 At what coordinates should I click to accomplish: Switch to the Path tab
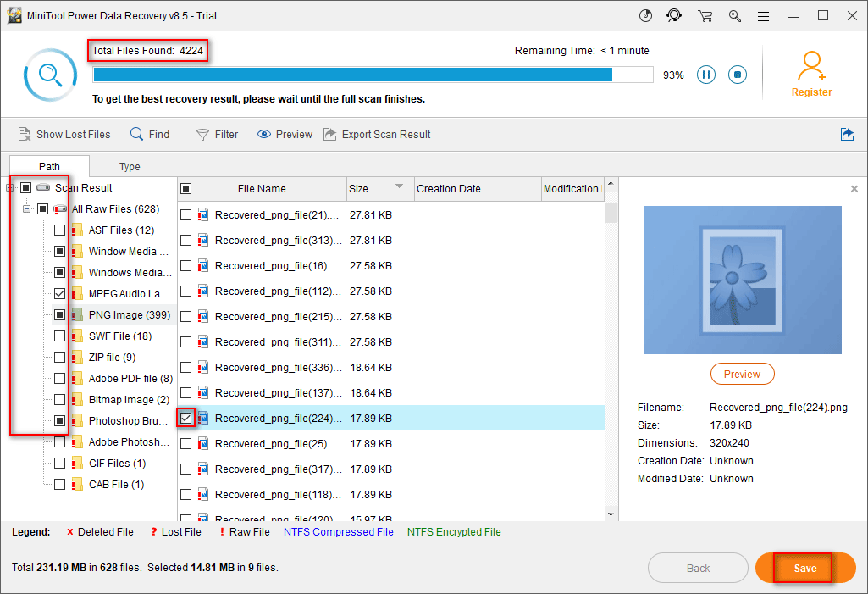pyautogui.click(x=49, y=166)
